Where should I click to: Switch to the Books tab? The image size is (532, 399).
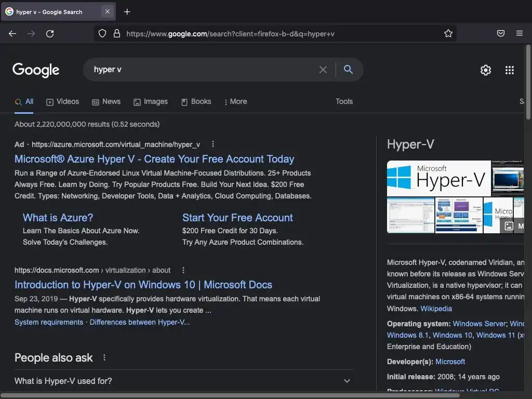click(196, 101)
